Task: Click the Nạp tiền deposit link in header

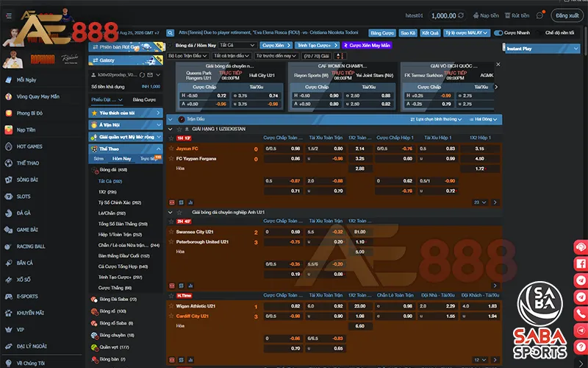Action: coord(486,15)
